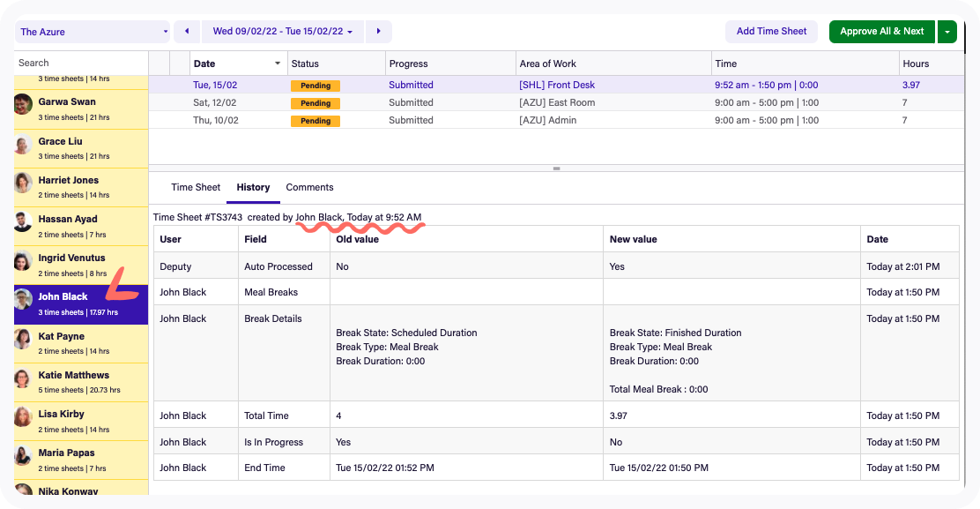This screenshot has height=509, width=980.
Task: Click the Time column header
Action: [x=805, y=64]
